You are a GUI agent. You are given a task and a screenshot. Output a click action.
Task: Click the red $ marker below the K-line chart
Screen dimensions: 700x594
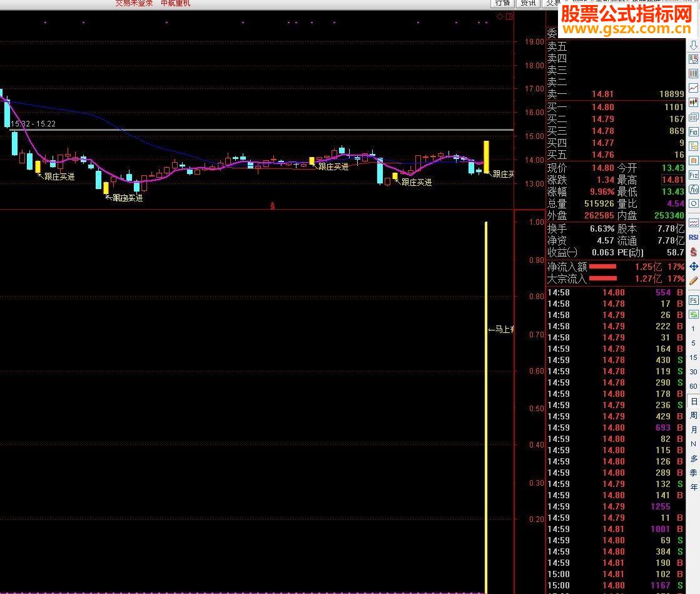click(x=272, y=206)
